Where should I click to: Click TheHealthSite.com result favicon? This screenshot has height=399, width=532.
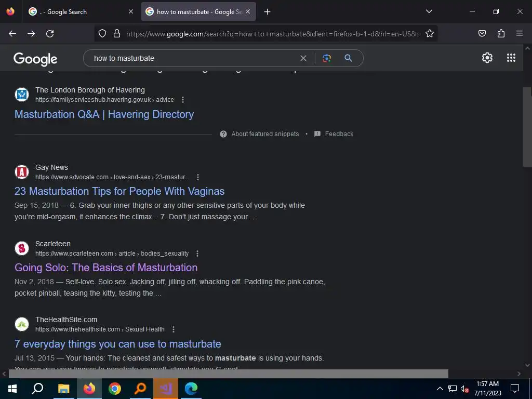tap(22, 324)
